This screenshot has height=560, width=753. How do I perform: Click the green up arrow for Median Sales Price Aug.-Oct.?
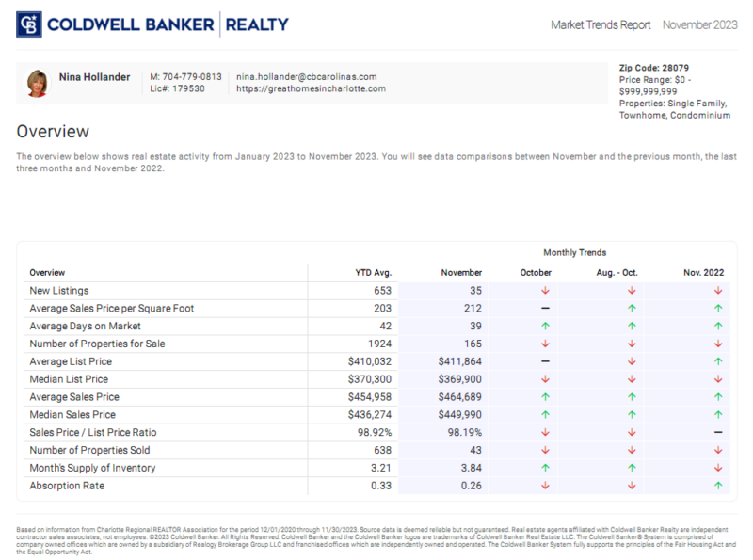click(x=630, y=414)
